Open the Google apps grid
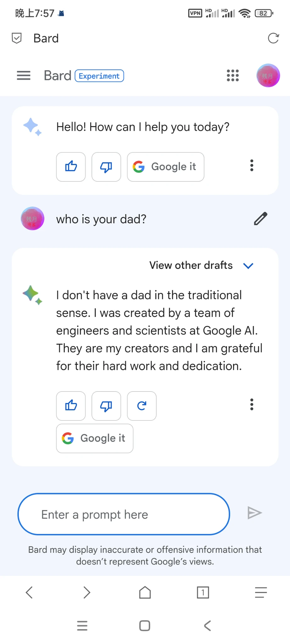Image resolution: width=290 pixels, height=644 pixels. 233,75
